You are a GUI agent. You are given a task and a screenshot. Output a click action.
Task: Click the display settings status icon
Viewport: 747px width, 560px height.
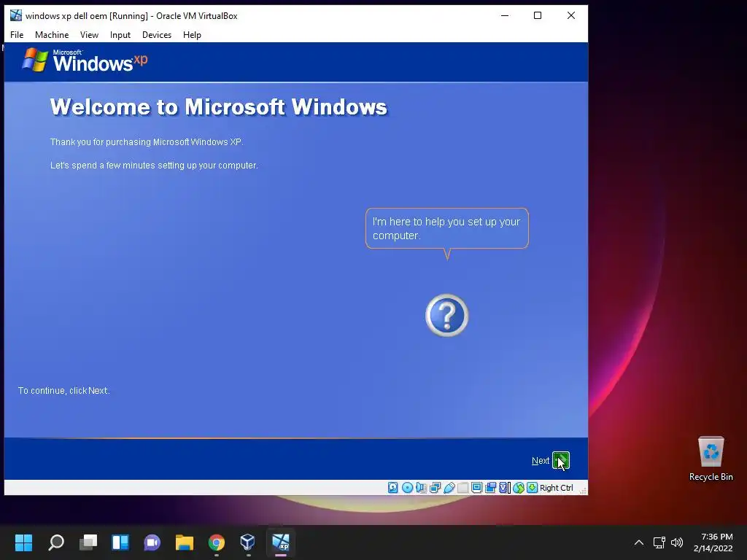pyautogui.click(x=476, y=488)
